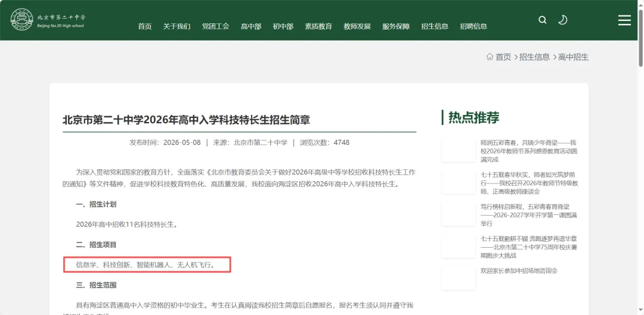Toggle dark mode moon icon
The height and width of the screenshot is (315, 644).
click(x=563, y=20)
